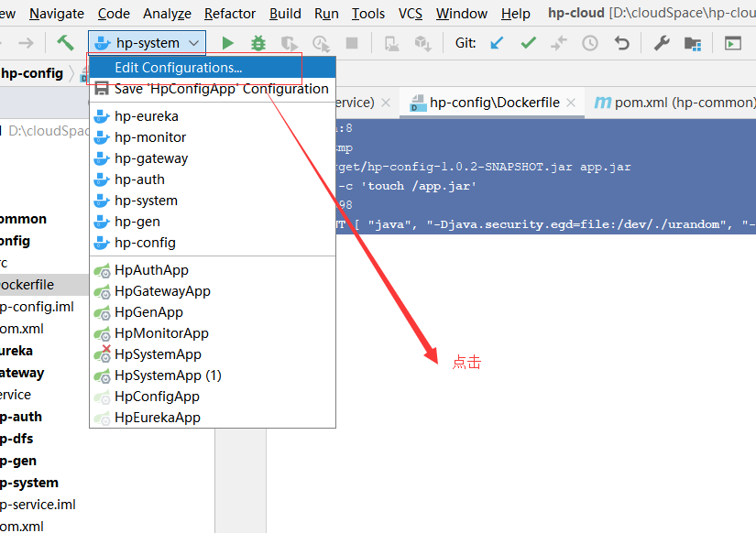Open the hp-system run configuration dropdown
Screen dimensions: 756x533
pyautogui.click(x=147, y=43)
